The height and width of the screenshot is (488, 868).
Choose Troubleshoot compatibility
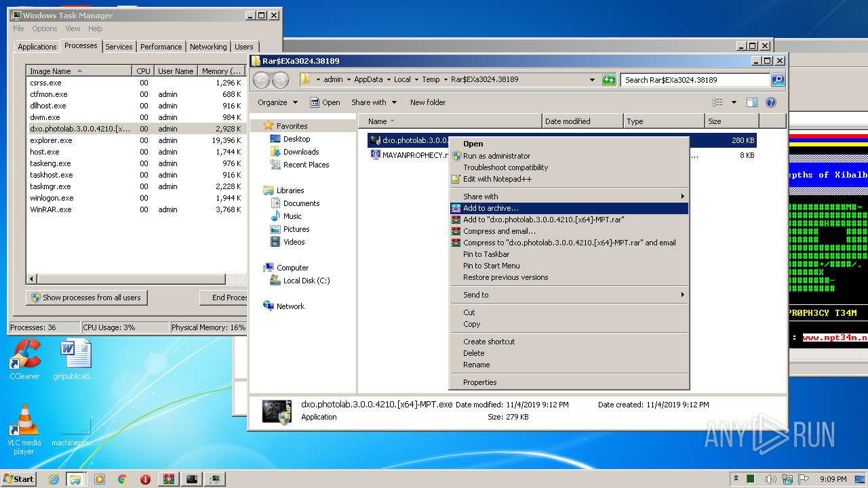(x=569, y=167)
